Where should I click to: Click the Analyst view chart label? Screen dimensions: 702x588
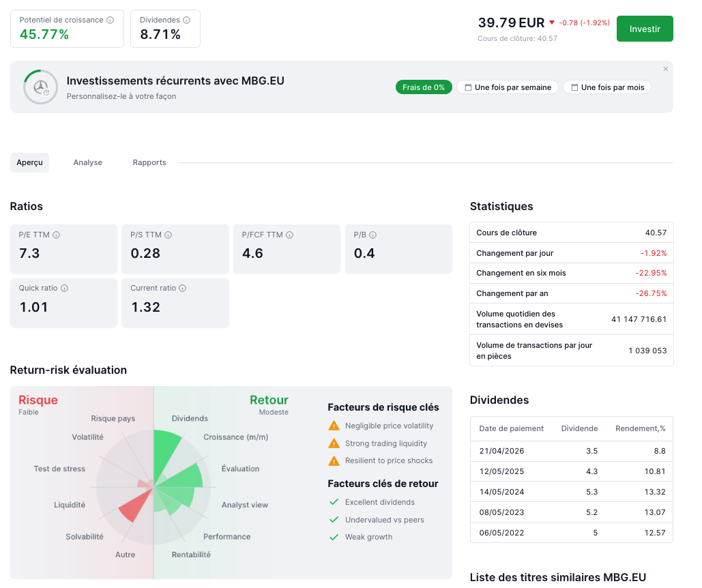tap(244, 505)
